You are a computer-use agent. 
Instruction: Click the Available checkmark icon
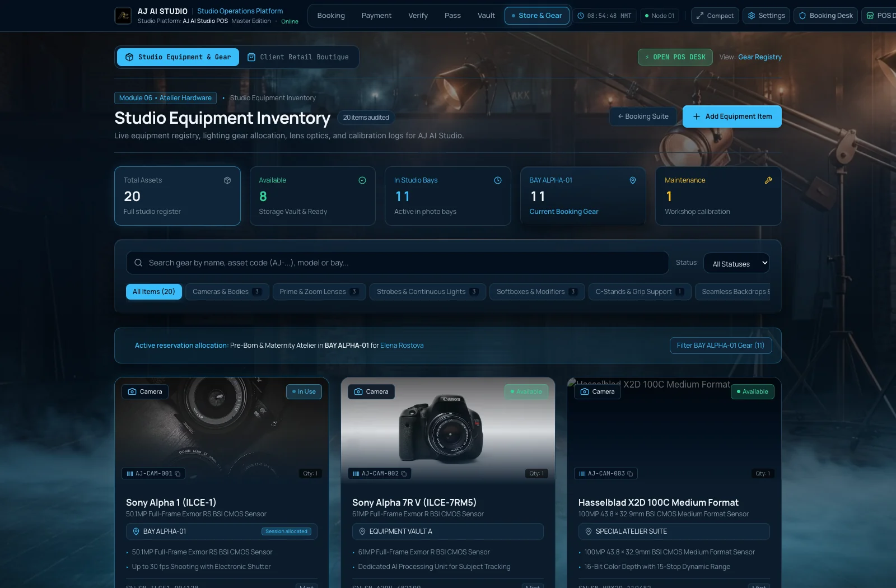[x=362, y=180]
